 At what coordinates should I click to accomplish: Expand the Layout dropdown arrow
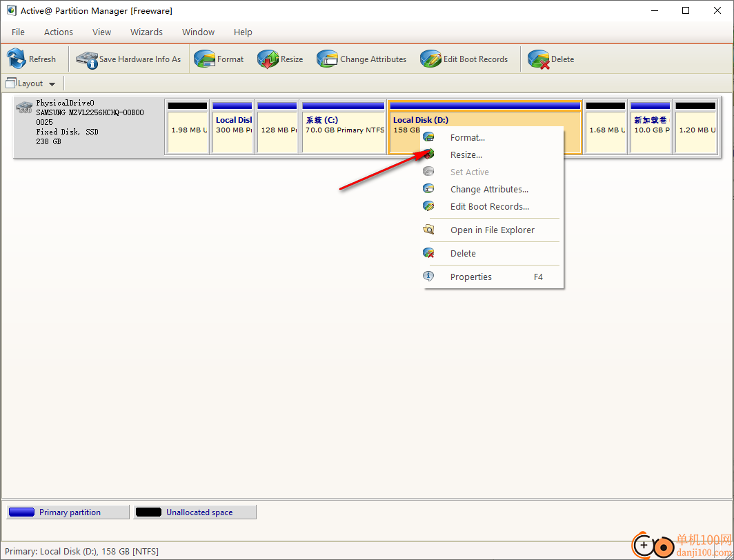52,84
